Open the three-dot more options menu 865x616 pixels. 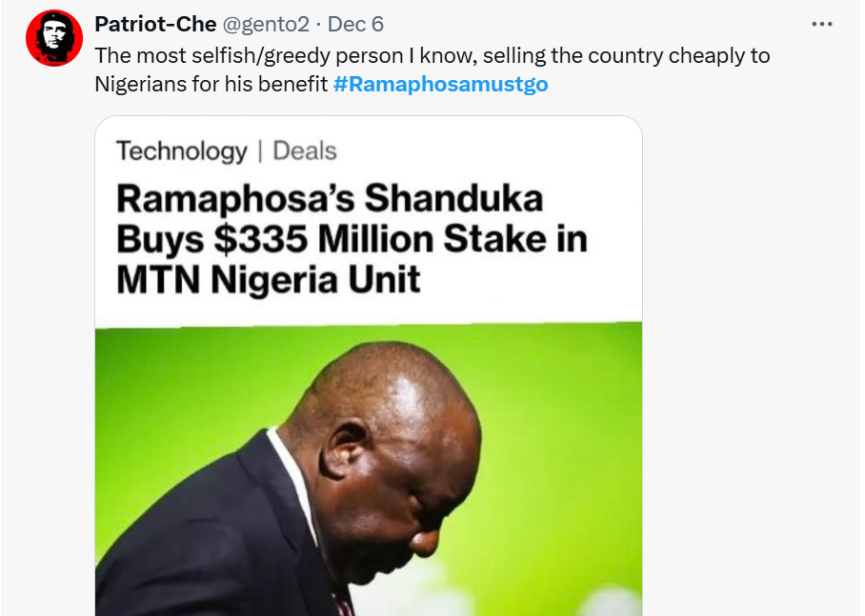pos(821,24)
